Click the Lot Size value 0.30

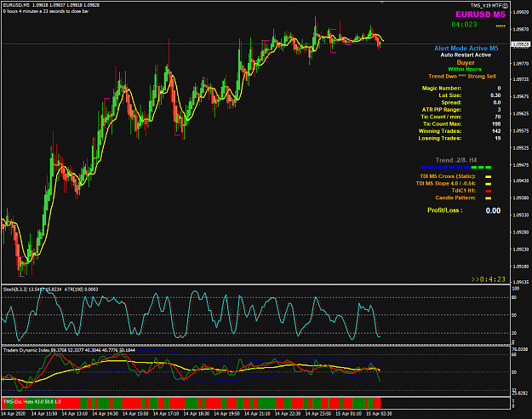(495, 95)
